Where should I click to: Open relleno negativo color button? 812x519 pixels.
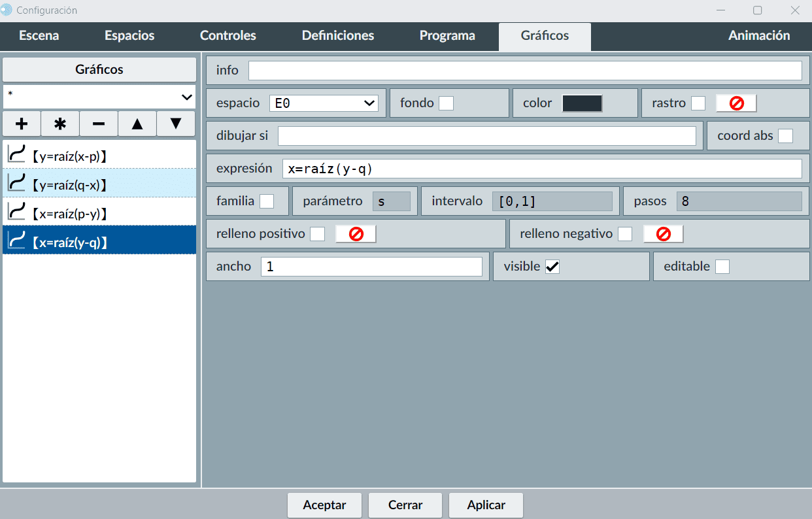[x=663, y=234]
